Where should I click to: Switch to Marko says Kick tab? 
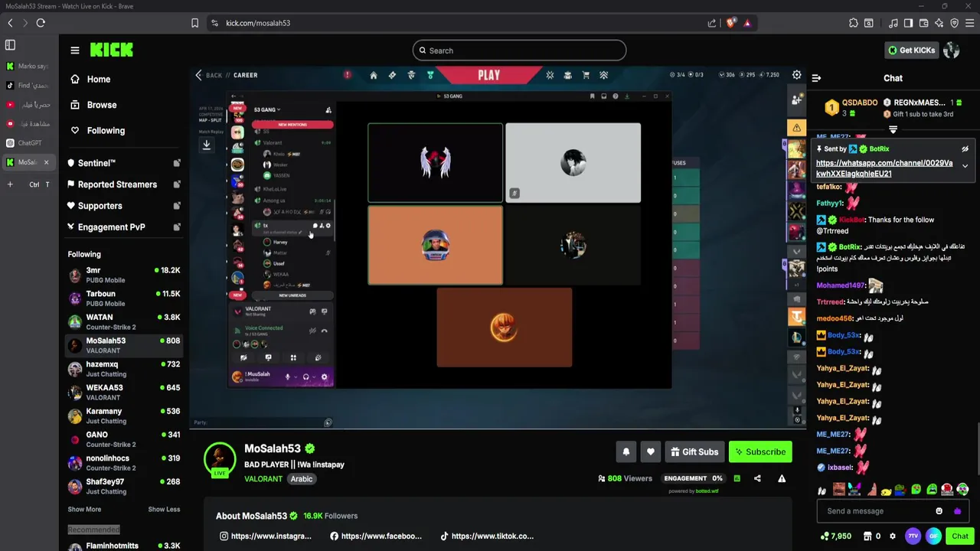29,67
